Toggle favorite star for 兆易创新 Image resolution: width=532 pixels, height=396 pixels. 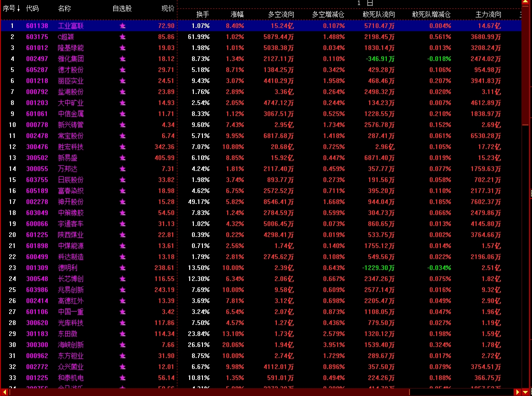[122, 290]
